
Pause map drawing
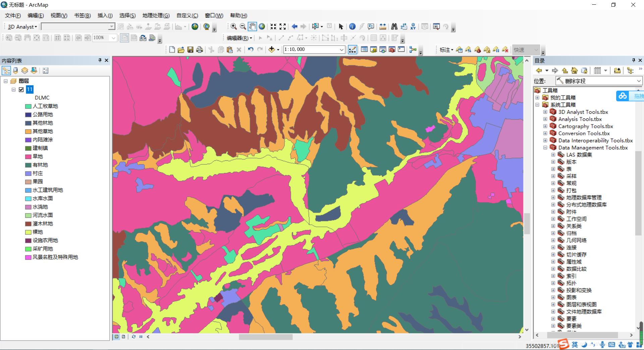point(141,337)
